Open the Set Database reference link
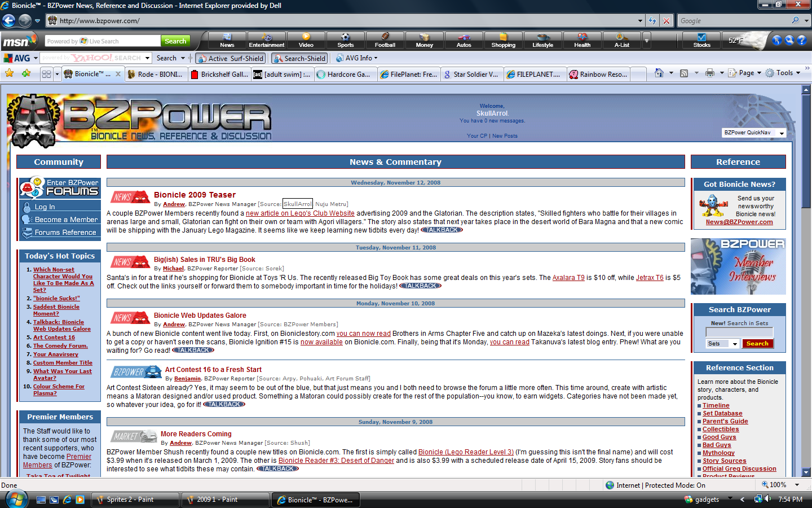812x508 pixels. coord(722,413)
